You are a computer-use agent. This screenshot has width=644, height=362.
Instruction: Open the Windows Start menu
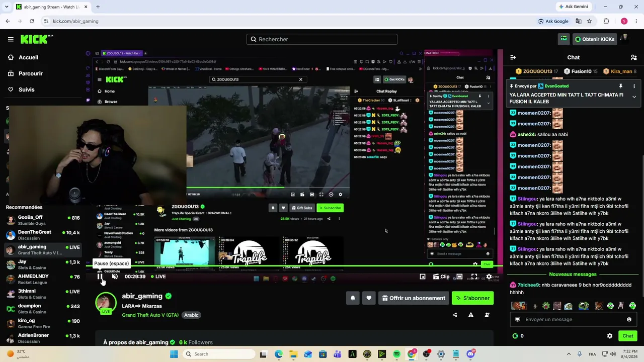[x=174, y=354]
